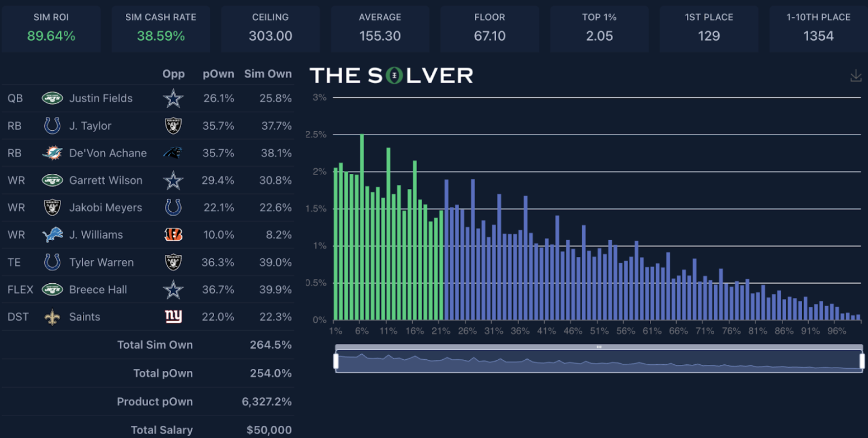868x438 pixels.
Task: Click the right handle of range slider
Action: tap(862, 361)
